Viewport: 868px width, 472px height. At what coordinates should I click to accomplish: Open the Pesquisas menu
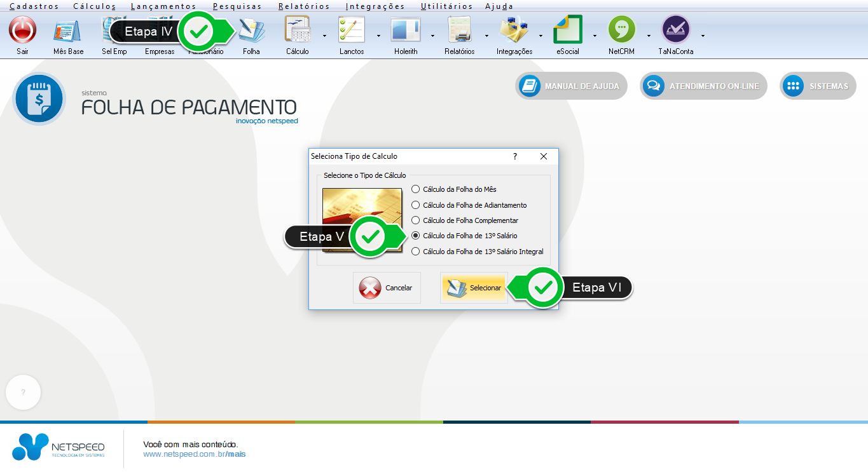pos(237,6)
